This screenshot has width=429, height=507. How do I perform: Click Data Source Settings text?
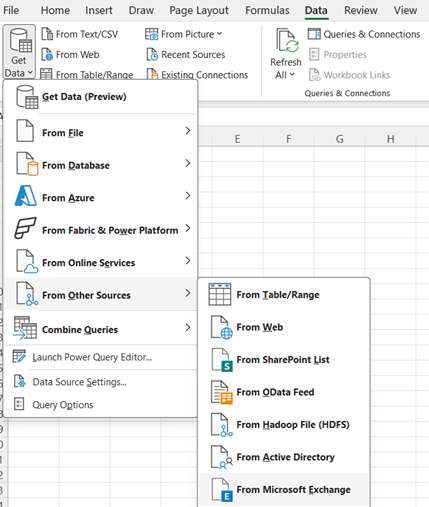tap(79, 382)
